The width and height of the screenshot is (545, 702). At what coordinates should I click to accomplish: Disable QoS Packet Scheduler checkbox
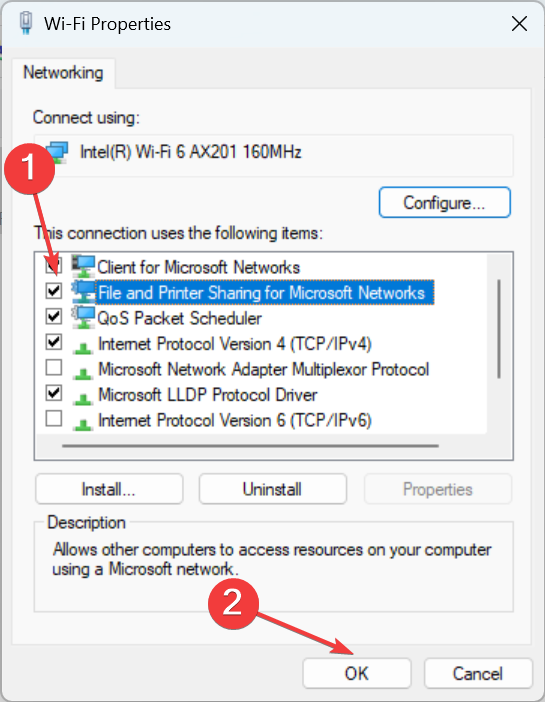pyautogui.click(x=54, y=317)
